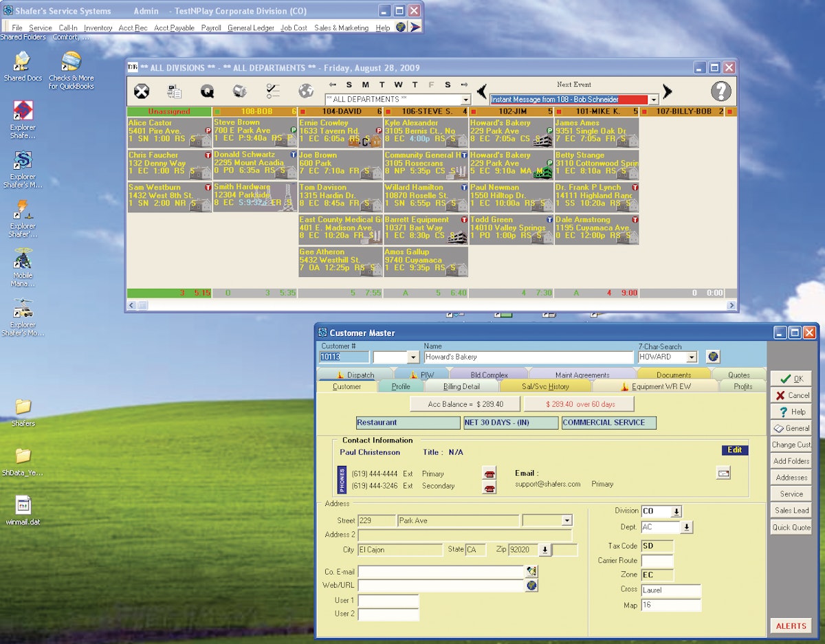Toggle the Saturday day filter on dispatch board

[x=448, y=85]
